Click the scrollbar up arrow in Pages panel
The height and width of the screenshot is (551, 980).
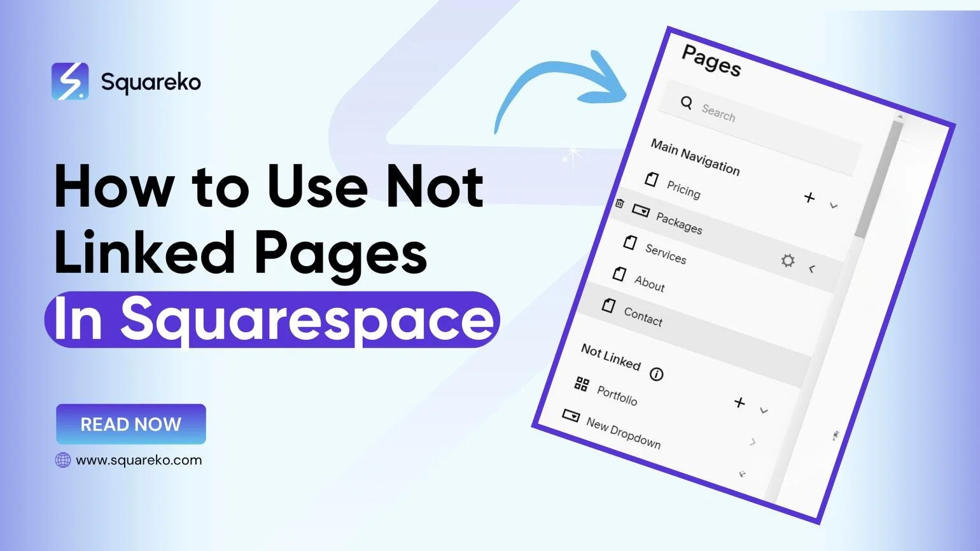click(899, 116)
